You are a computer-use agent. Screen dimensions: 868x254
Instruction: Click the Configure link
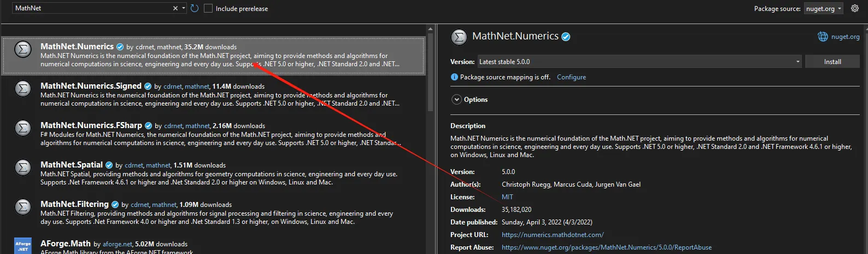pos(571,77)
